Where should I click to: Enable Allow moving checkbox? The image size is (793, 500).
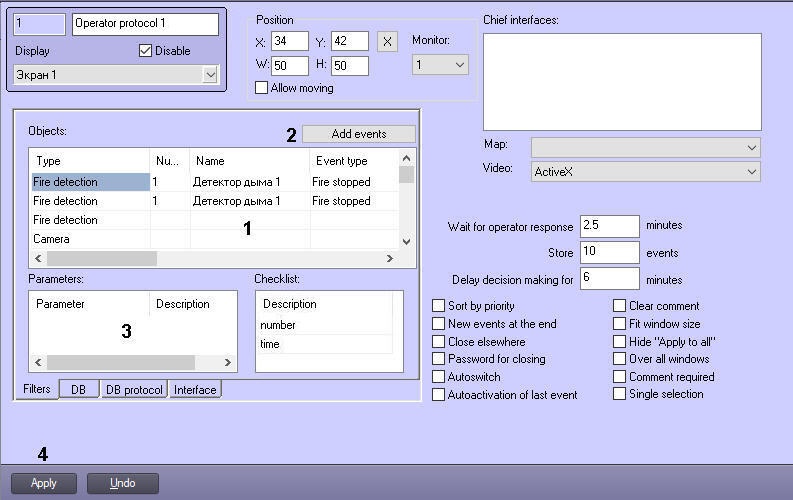(262, 88)
